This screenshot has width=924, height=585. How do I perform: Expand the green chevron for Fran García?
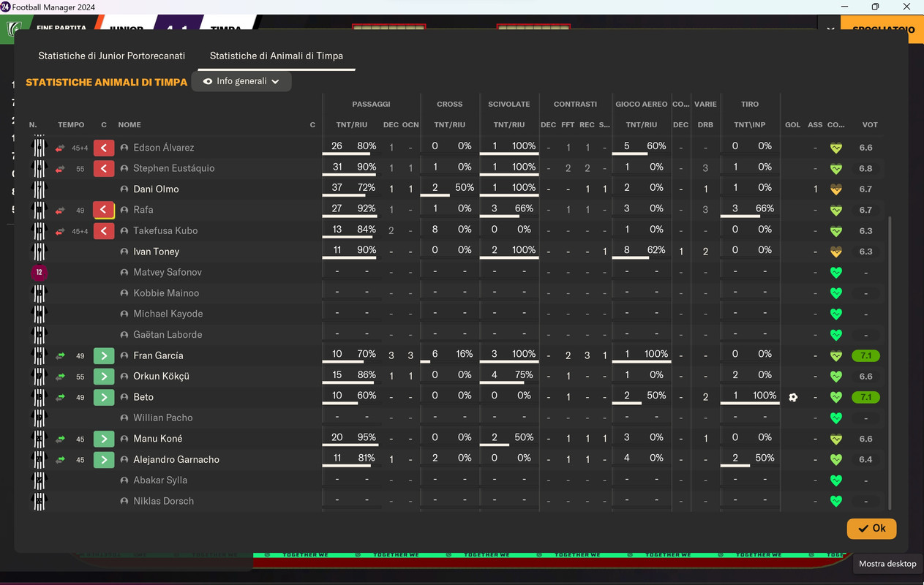pos(104,356)
